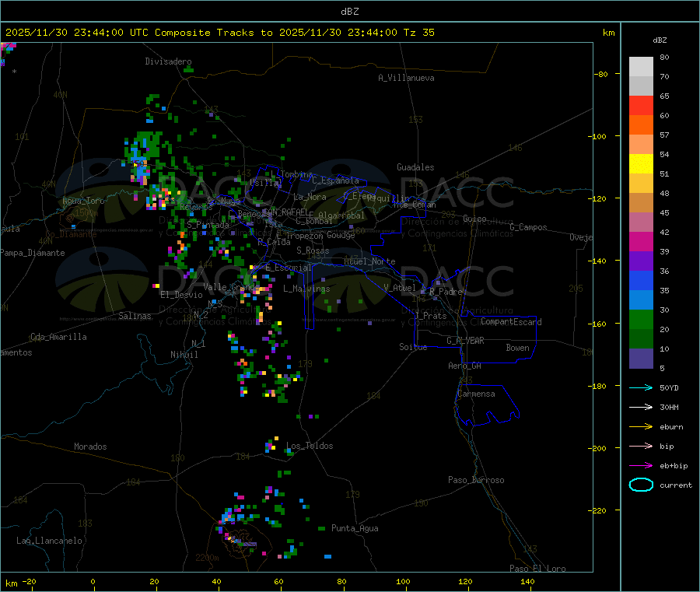The height and width of the screenshot is (592, 700).
Task: Click the '50YD' legend label
Action: (x=669, y=387)
